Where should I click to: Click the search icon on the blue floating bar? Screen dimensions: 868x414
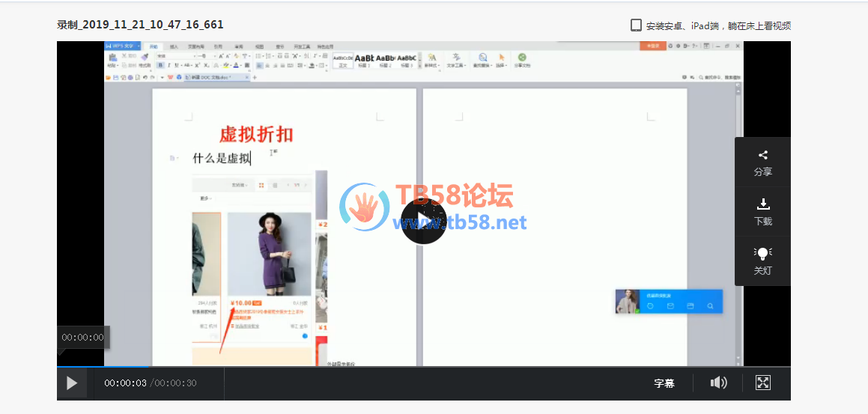710,305
